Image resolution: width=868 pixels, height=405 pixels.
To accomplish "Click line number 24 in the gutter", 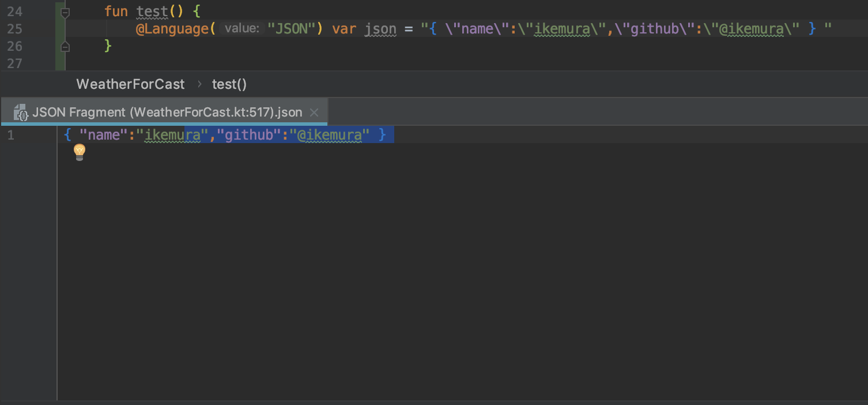I will click(14, 12).
